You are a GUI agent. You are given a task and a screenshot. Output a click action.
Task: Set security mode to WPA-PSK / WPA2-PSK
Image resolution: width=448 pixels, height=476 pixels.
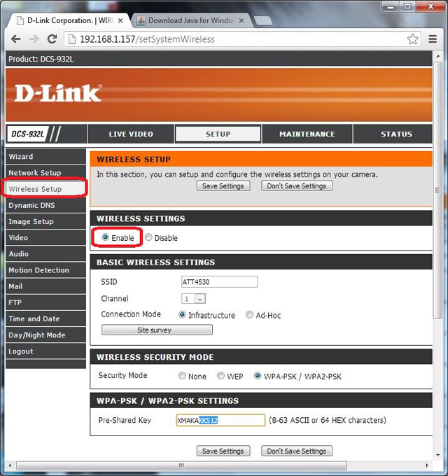click(258, 376)
